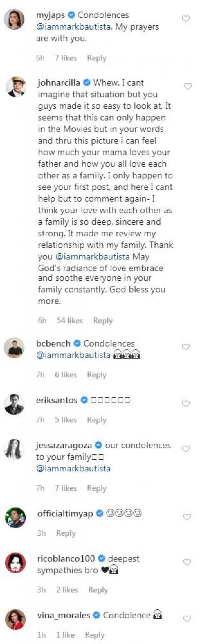Like bcbench's condolences comment
The image size is (200, 644).
click(x=186, y=347)
